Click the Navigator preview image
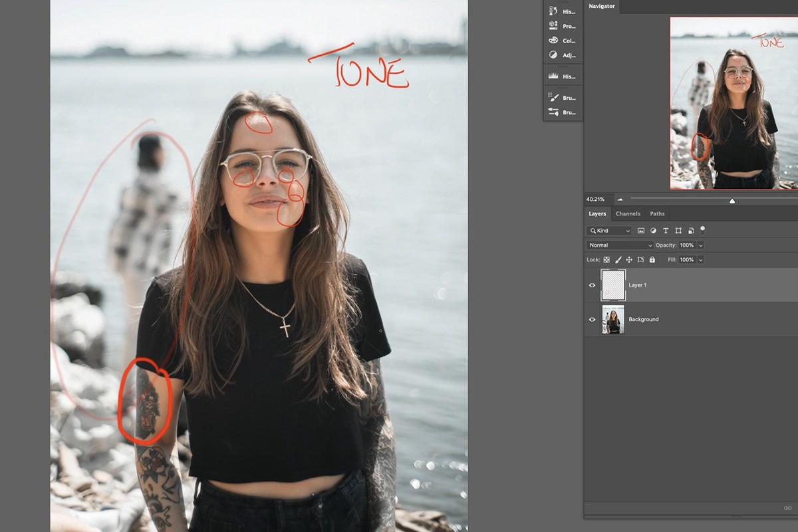The height and width of the screenshot is (532, 798). [734, 103]
